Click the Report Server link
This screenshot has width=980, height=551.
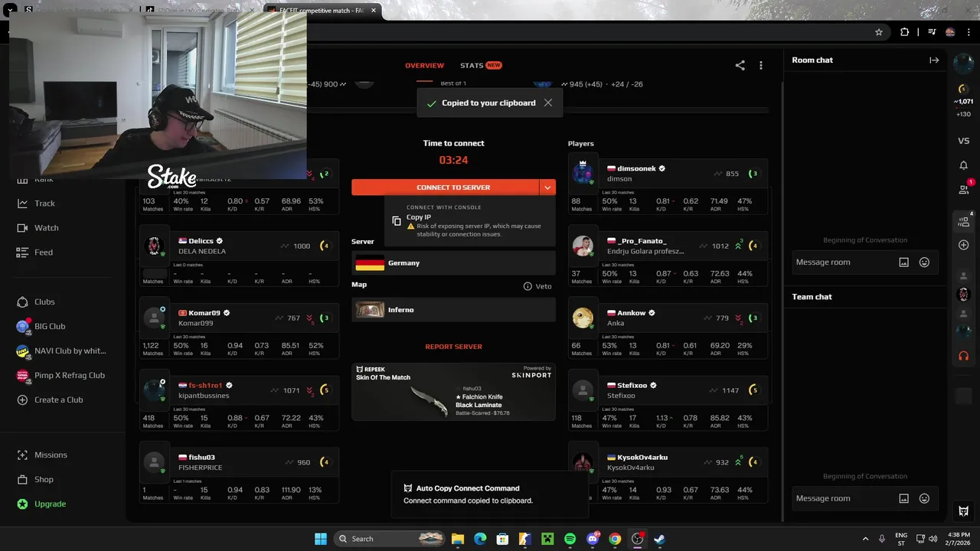453,347
